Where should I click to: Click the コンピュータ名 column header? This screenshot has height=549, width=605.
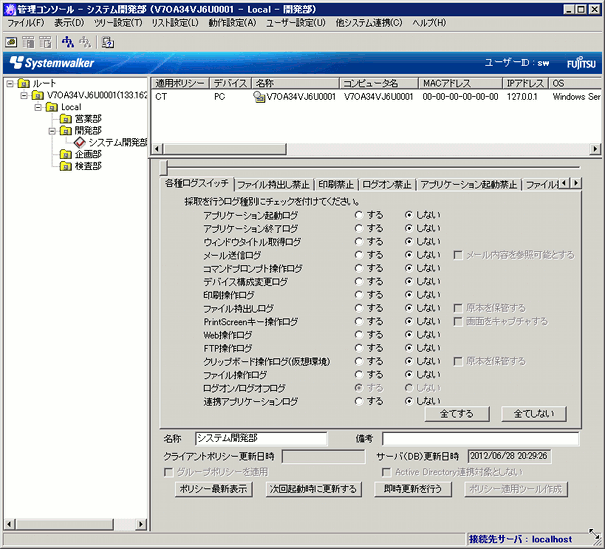coord(379,83)
